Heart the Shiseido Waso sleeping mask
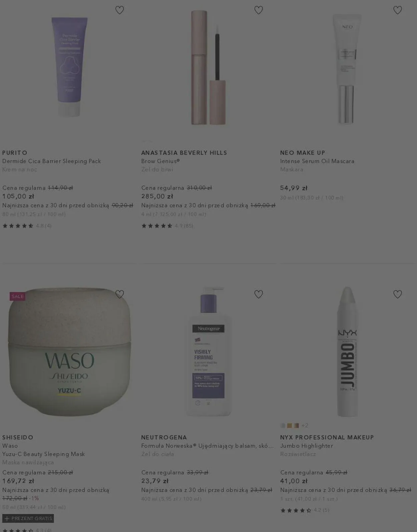This screenshot has height=532, width=417. click(119, 294)
